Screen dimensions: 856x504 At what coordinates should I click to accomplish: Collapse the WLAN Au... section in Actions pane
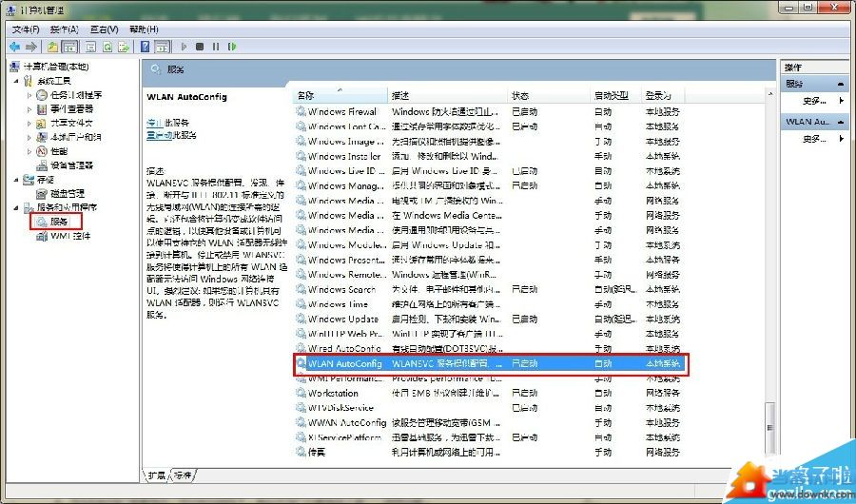841,122
